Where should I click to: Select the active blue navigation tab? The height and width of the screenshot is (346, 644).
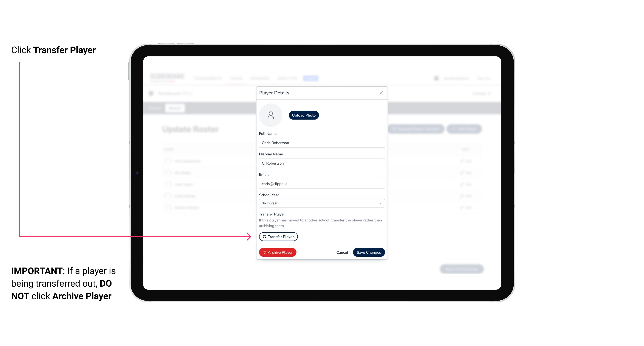pyautogui.click(x=311, y=78)
